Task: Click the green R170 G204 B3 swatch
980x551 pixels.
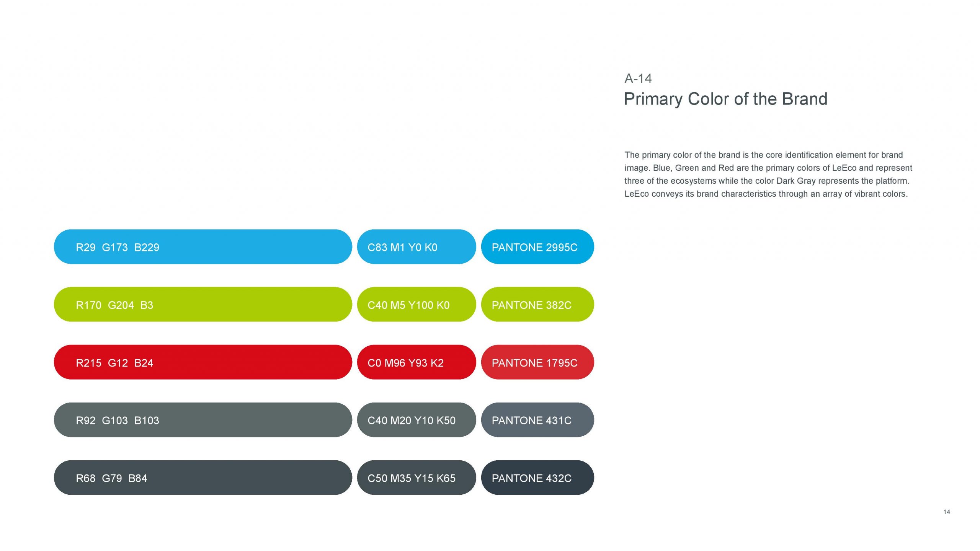Action: click(203, 305)
